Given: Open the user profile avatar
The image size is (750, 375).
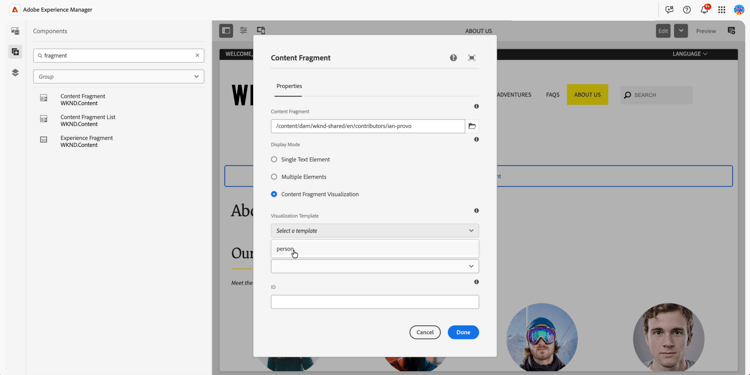Looking at the screenshot, I should point(739,10).
